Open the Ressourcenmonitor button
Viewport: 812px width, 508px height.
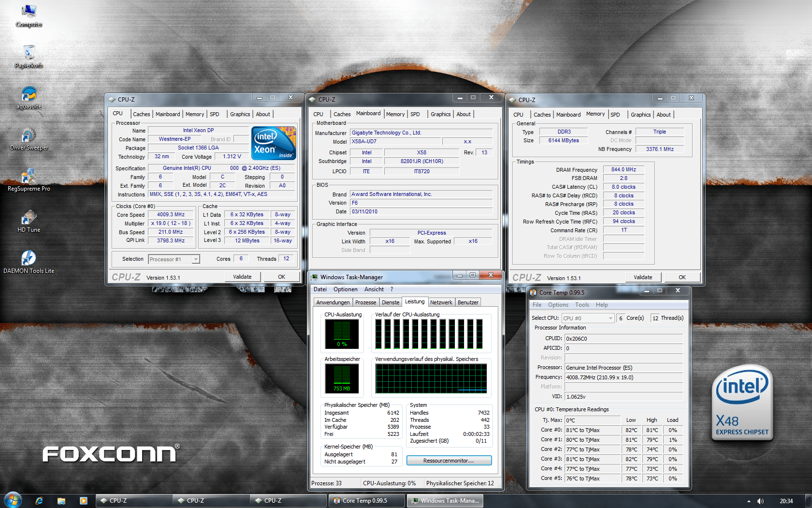tap(449, 461)
